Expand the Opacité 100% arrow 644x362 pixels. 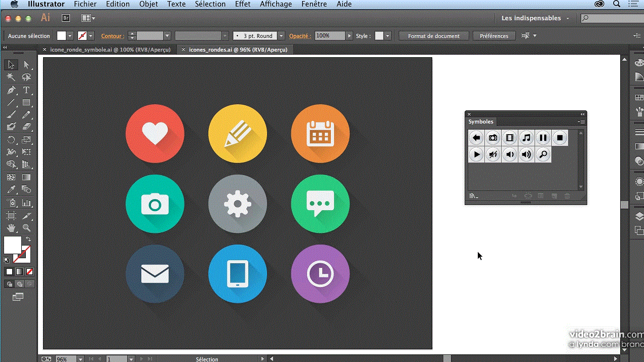(349, 36)
